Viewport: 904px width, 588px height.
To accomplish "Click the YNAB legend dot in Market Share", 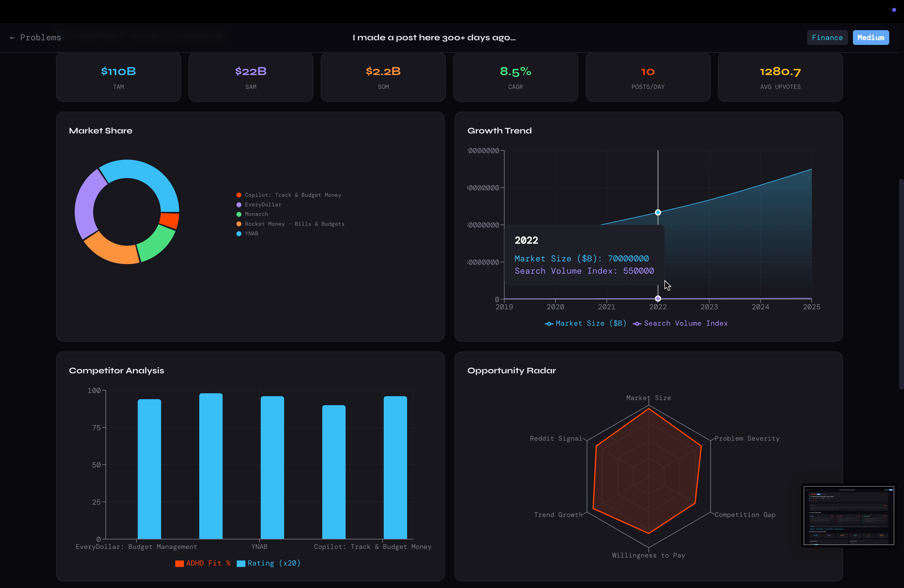I will 239,234.
